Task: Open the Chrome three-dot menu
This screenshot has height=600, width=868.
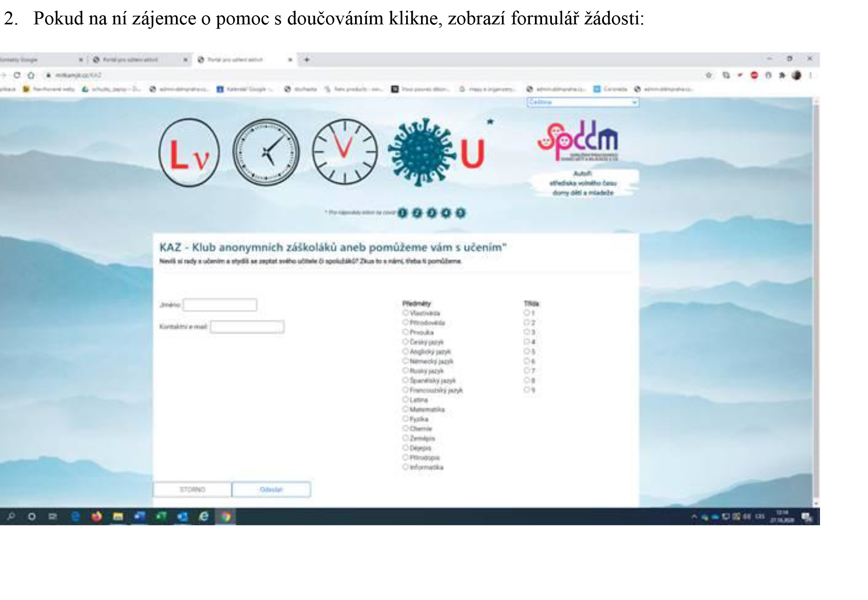Action: click(x=810, y=75)
